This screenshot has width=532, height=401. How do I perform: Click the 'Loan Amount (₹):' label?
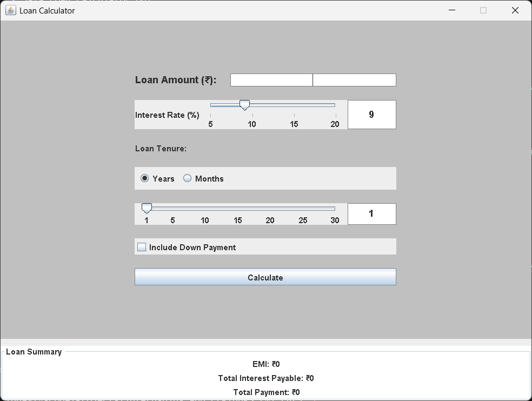(176, 80)
